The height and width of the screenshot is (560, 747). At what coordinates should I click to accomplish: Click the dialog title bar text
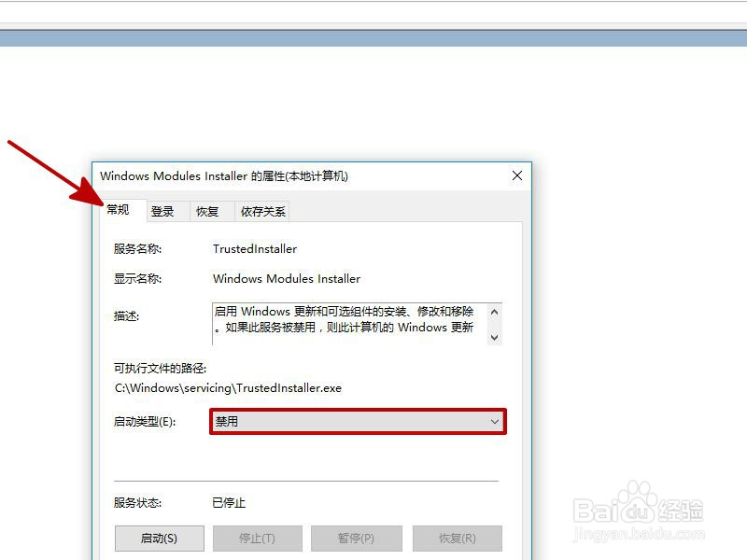[224, 176]
